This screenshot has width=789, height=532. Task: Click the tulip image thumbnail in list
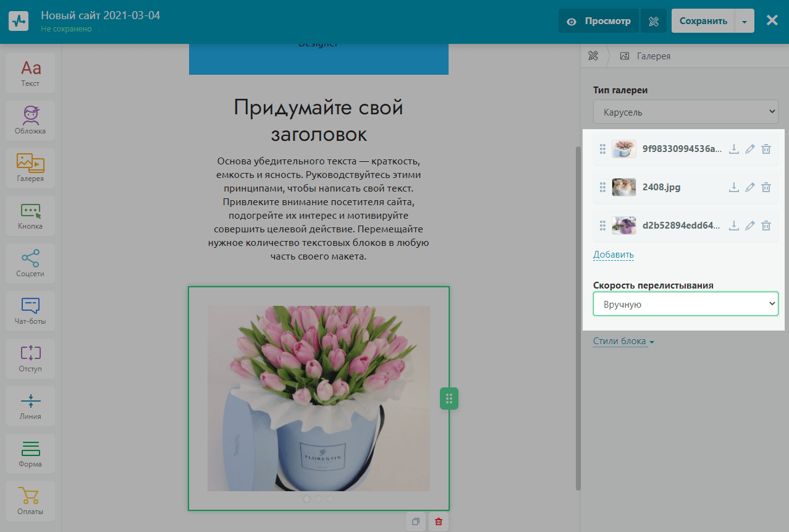click(x=623, y=149)
